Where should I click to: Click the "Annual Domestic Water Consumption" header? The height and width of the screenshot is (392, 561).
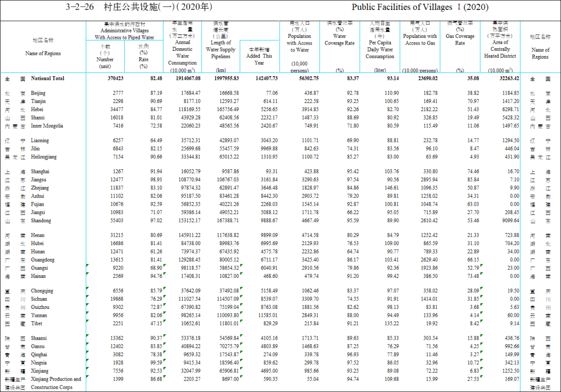click(182, 53)
